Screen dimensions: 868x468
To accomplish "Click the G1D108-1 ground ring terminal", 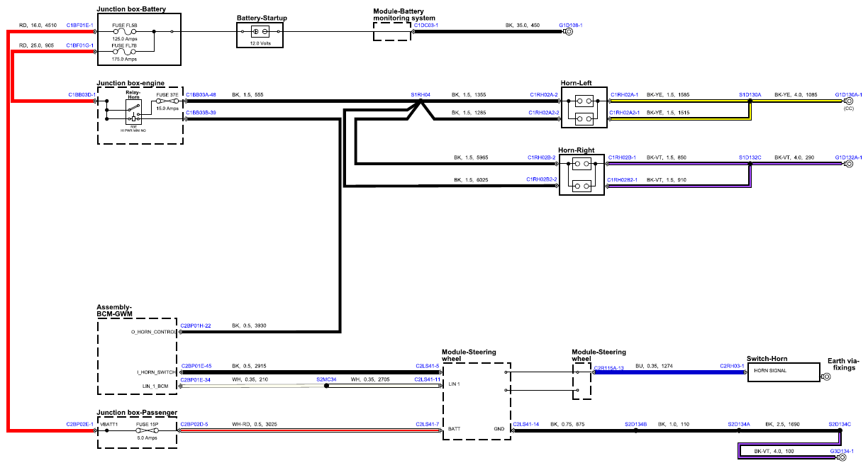I will coord(567,33).
